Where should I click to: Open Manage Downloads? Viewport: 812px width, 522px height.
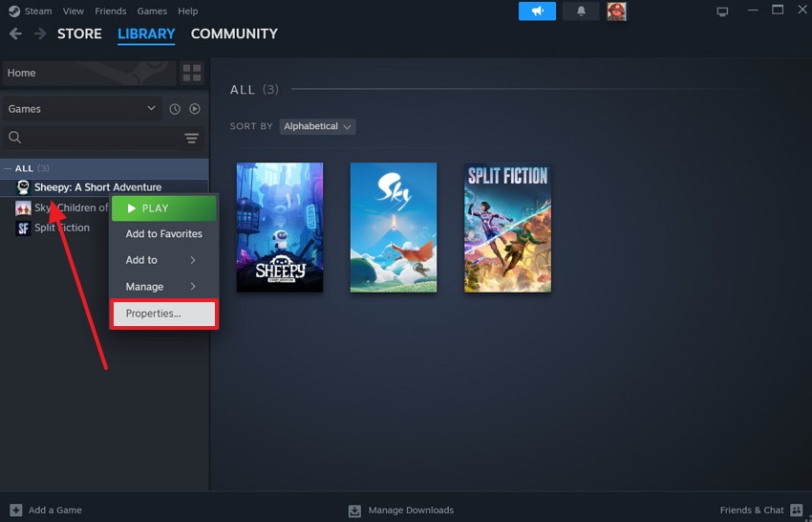[411, 511]
